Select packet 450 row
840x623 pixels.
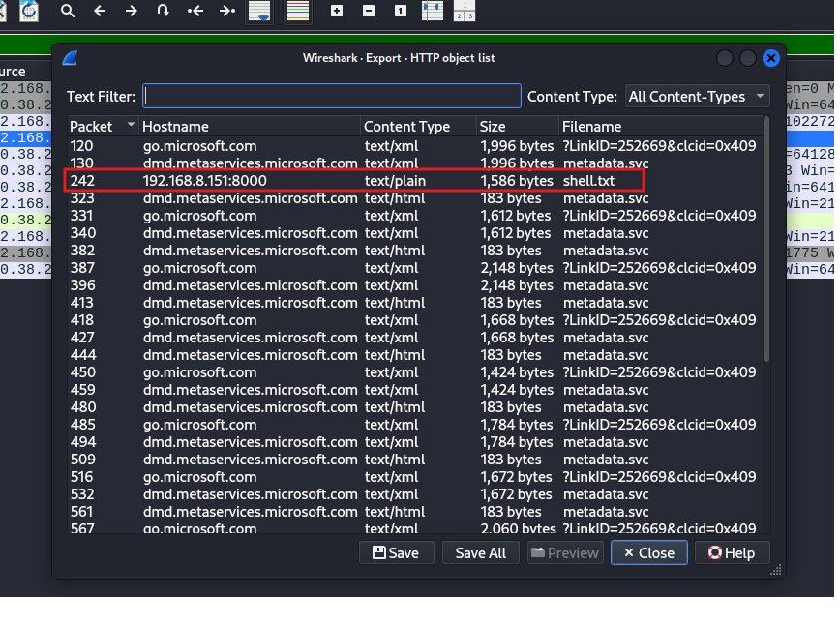(x=413, y=372)
